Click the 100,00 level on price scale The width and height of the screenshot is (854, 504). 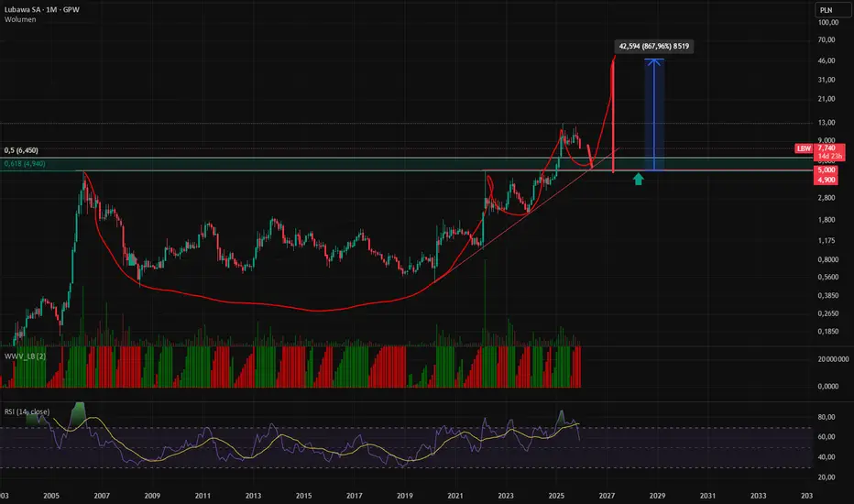click(x=827, y=22)
